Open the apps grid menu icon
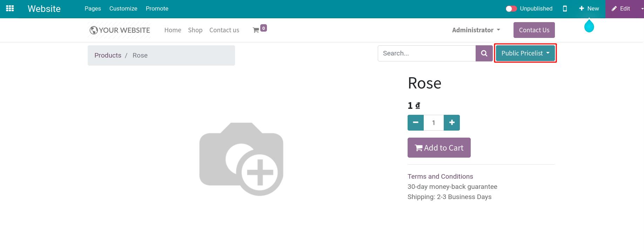Screen dimensions: 644x251 (x=10, y=8)
